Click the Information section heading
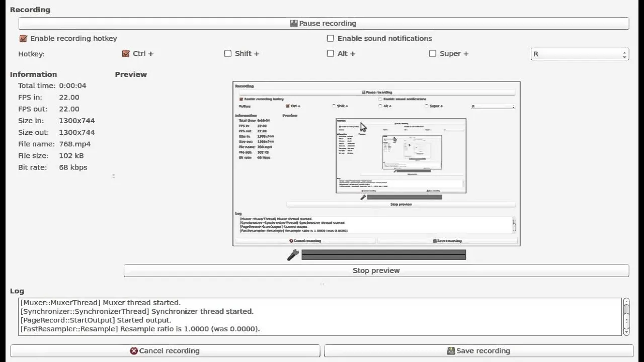Screen dimensions: 644x362 pos(33,74)
